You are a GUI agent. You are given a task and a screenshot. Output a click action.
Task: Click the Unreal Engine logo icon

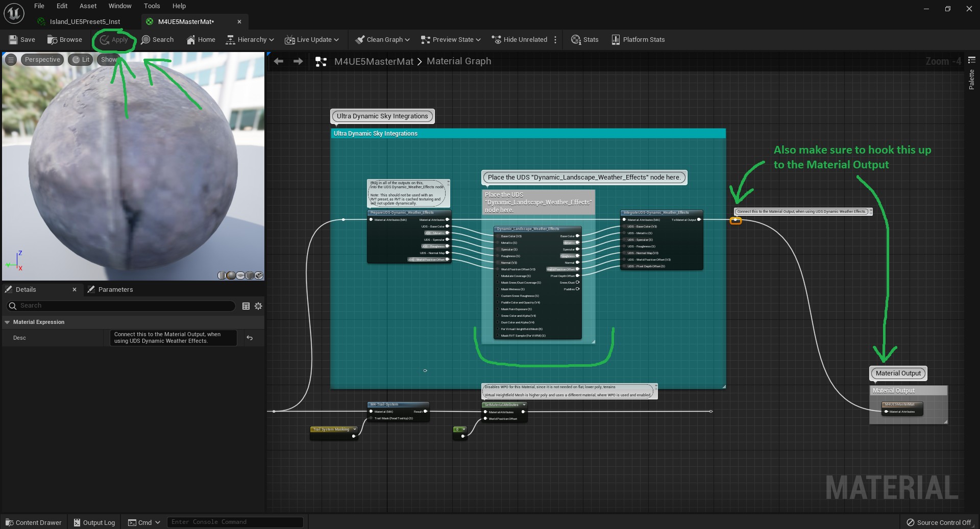pyautogui.click(x=14, y=13)
